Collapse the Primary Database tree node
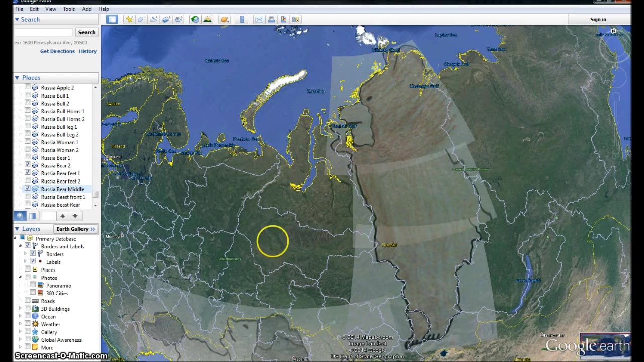Screen dimensions: 644x362 click(x=16, y=238)
